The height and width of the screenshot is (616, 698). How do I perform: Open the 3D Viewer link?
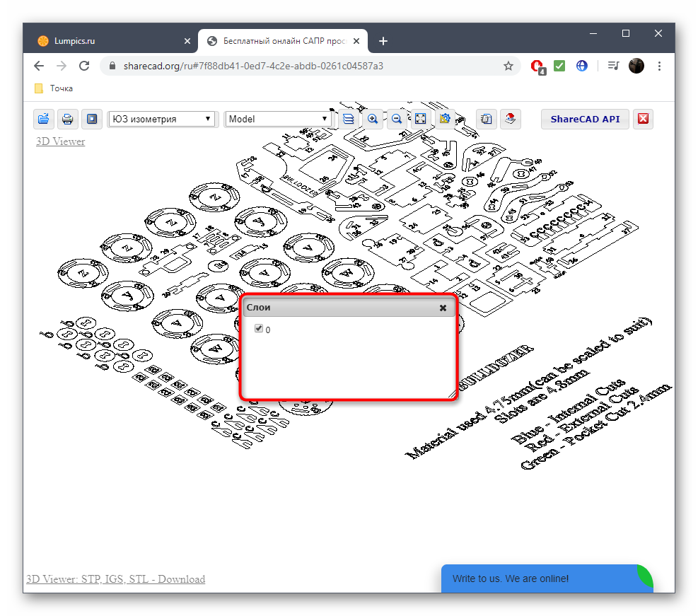(x=60, y=141)
